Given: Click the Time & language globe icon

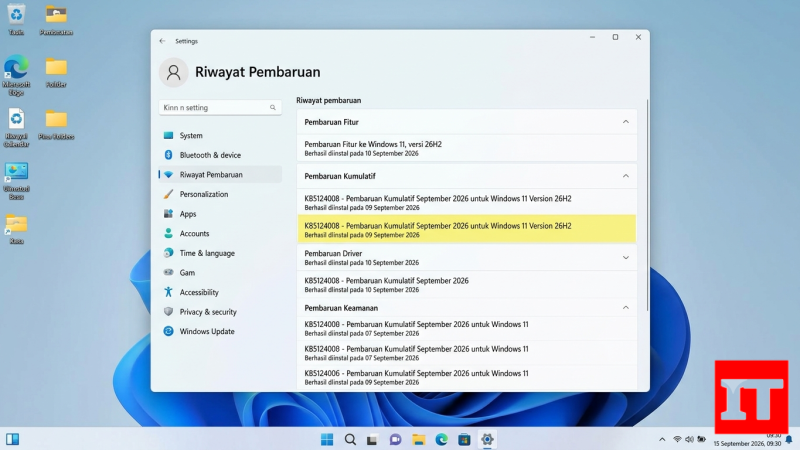Looking at the screenshot, I should click(168, 253).
